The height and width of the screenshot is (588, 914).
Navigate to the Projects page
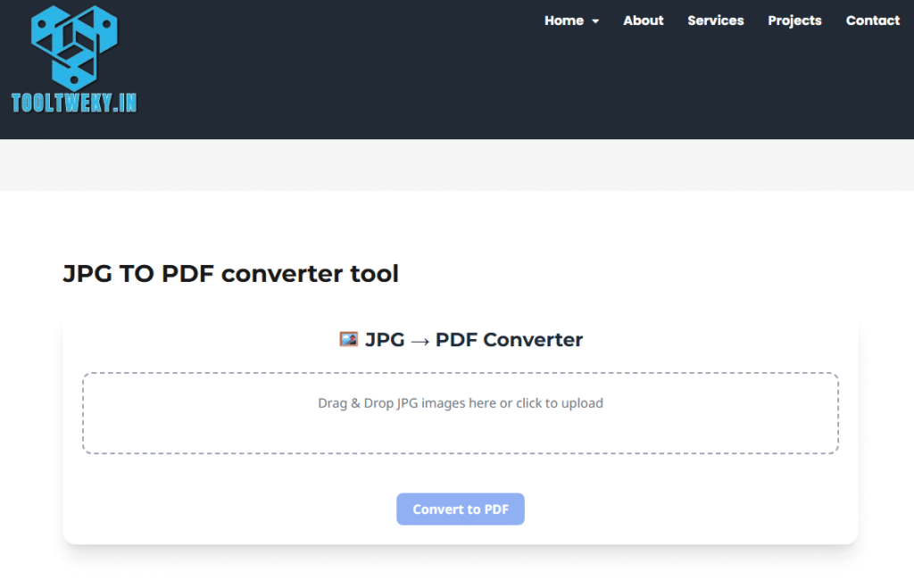(794, 21)
